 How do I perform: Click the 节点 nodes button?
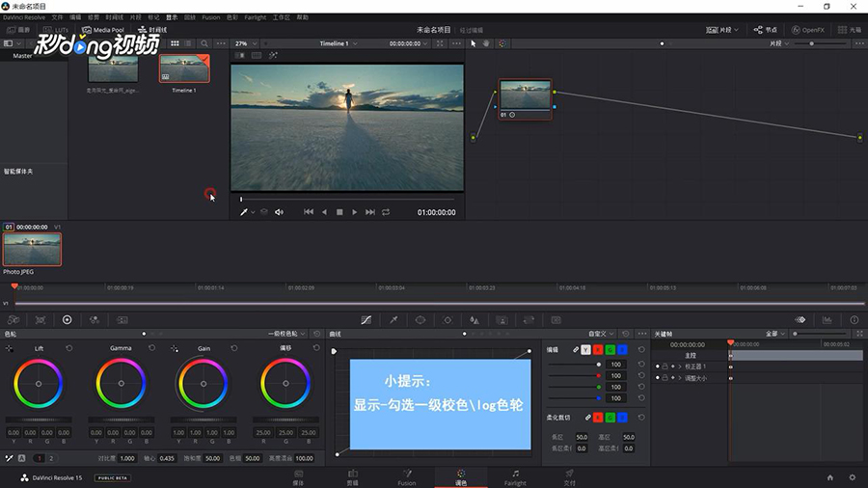[766, 30]
